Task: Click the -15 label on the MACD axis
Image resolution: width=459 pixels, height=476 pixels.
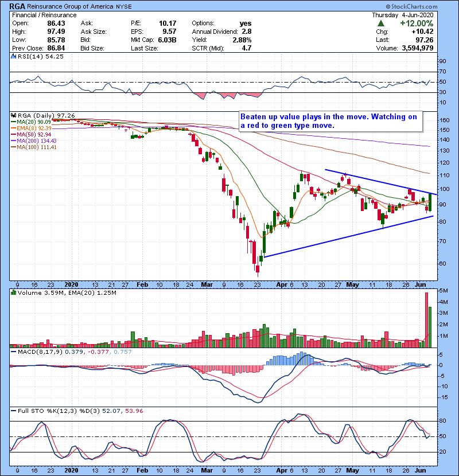Action: (444, 397)
